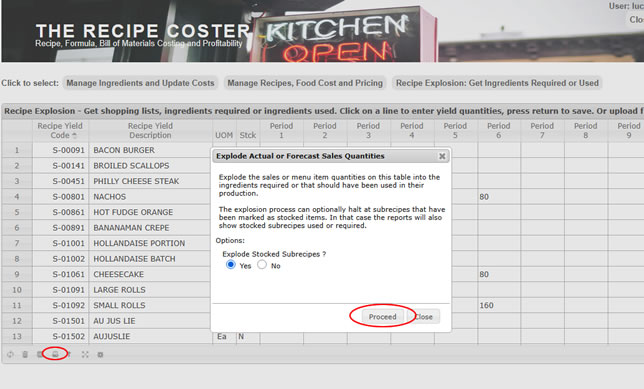Click the refresh icon in grid footer

point(10,354)
